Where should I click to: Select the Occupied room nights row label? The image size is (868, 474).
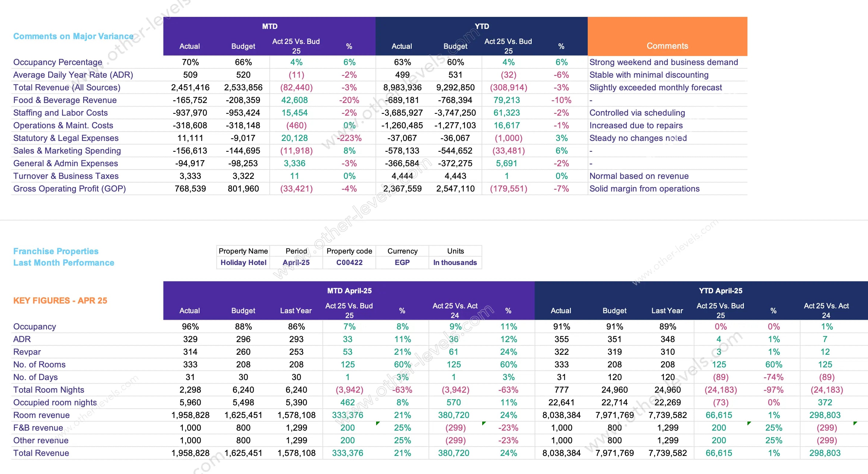click(55, 402)
